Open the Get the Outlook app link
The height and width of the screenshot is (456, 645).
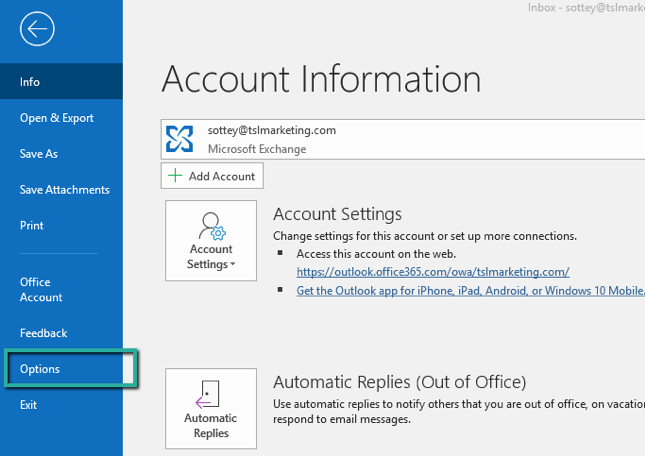(471, 291)
